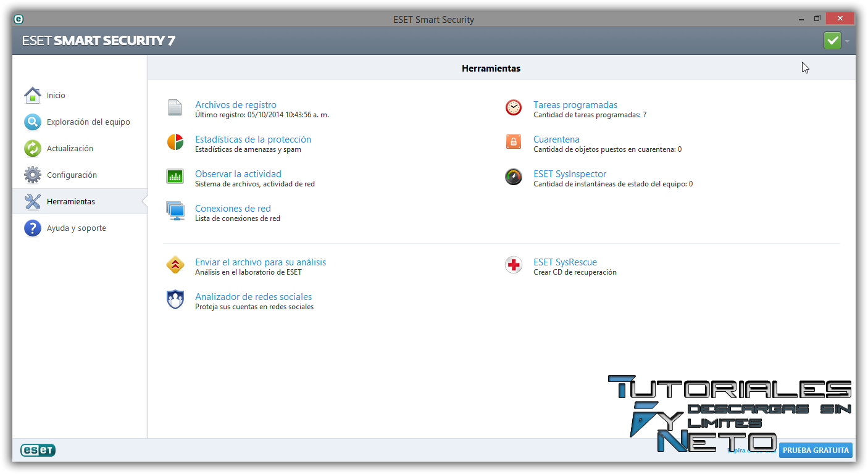Open Analizador de redes sociales link
This screenshot has width=868, height=474.
tap(254, 297)
